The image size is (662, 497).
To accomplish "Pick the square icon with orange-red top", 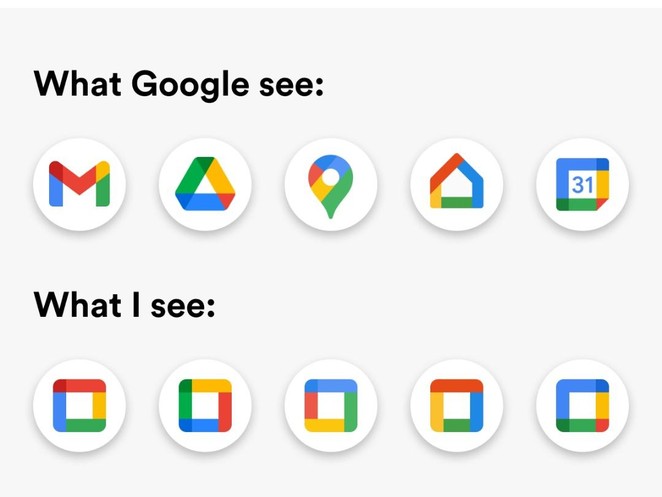I will click(x=457, y=405).
